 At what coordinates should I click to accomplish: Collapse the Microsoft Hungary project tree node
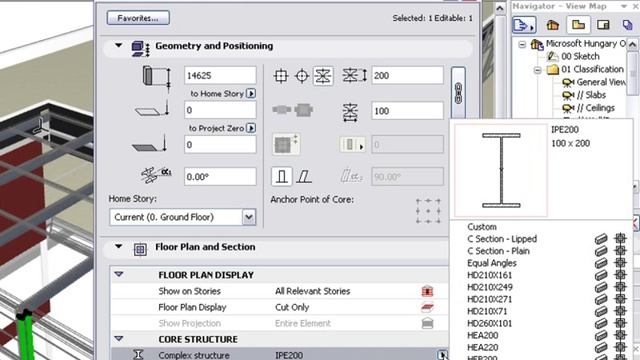tap(522, 44)
